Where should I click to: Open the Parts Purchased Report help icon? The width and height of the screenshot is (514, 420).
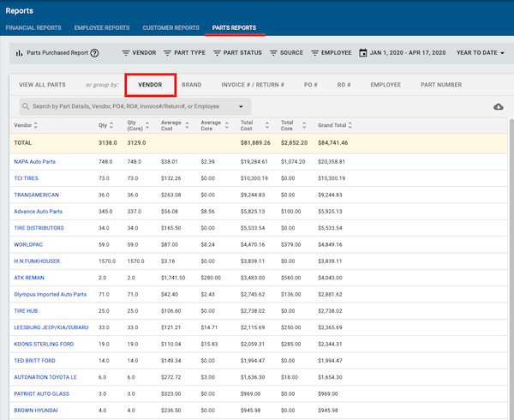pyautogui.click(x=94, y=53)
